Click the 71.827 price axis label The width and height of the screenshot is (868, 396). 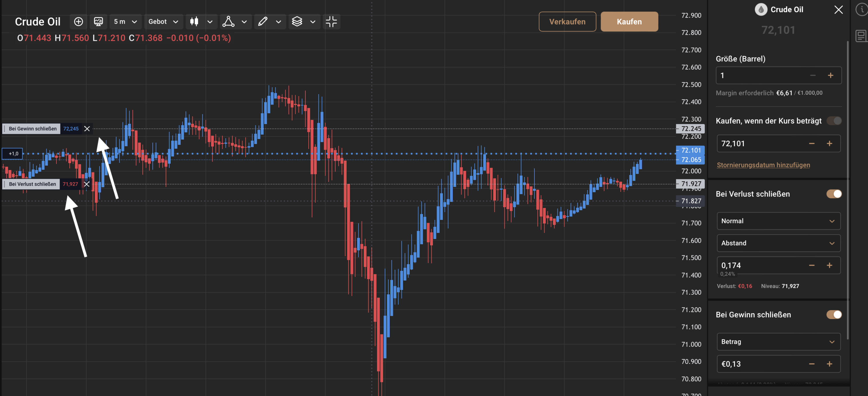coord(690,201)
